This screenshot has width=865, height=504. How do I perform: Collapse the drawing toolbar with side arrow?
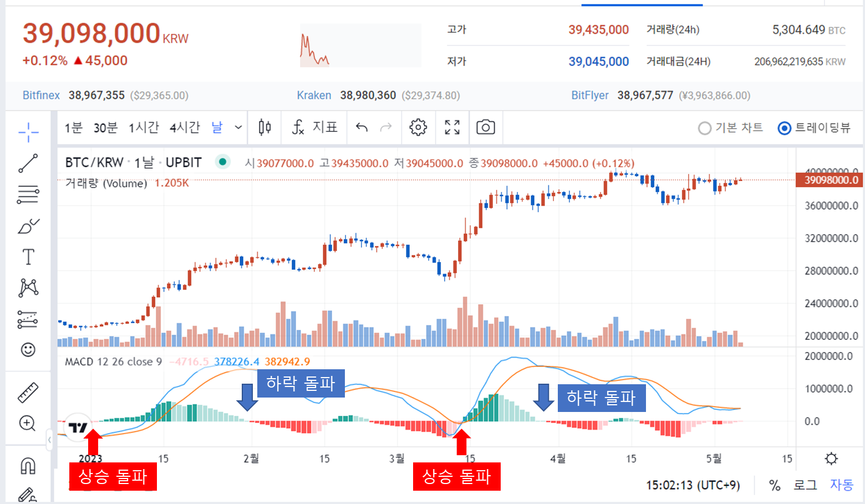49,440
